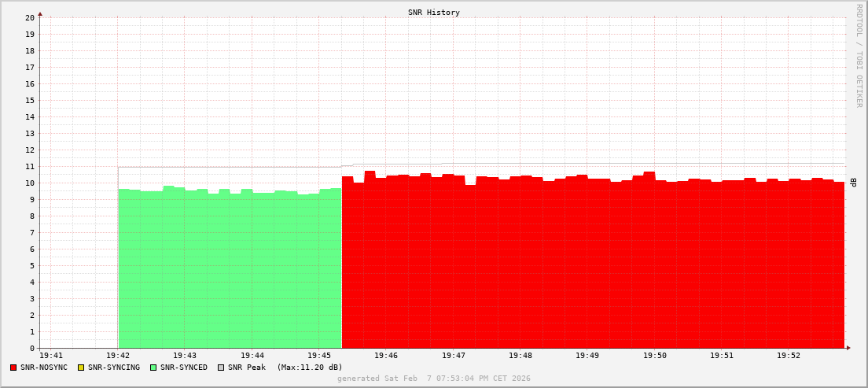
Task: Select the SNR-SYNCING legend label
Action: (114, 368)
